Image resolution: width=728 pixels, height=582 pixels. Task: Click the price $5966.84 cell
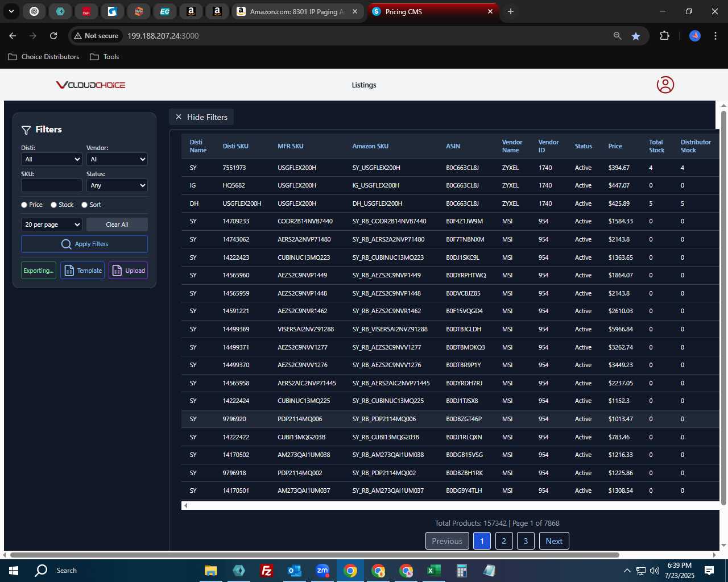click(621, 329)
